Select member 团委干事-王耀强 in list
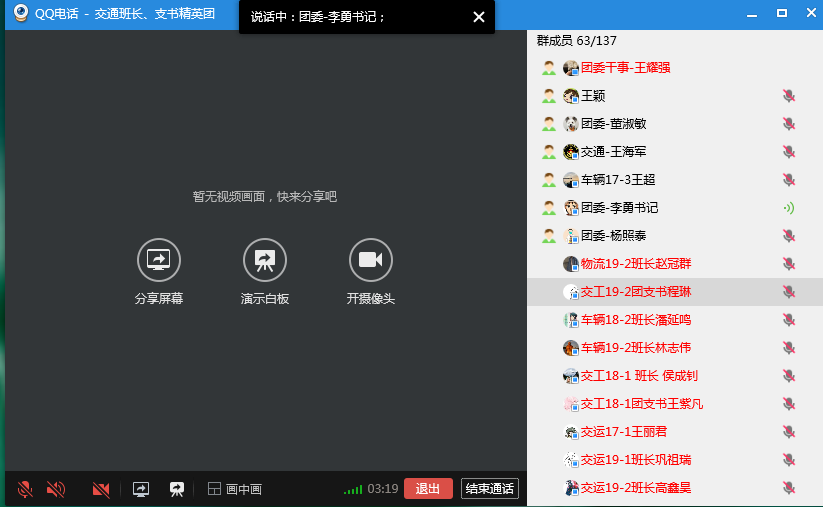 tap(625, 68)
